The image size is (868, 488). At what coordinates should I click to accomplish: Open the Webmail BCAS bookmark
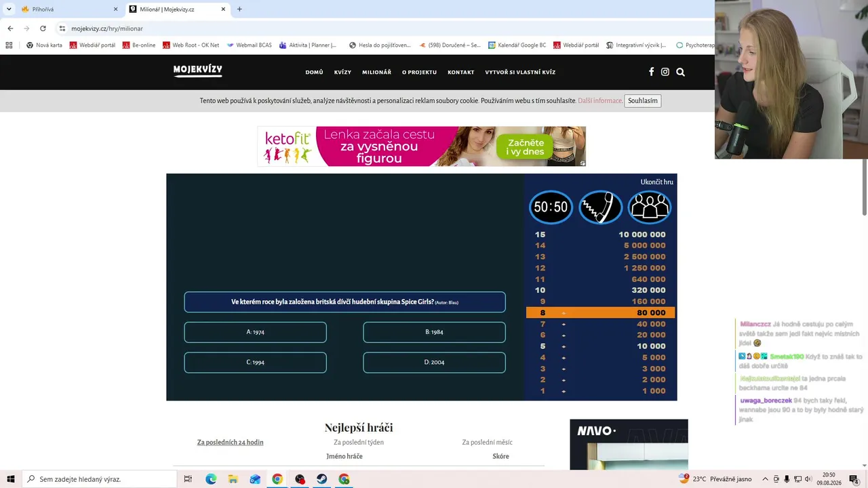pyautogui.click(x=249, y=45)
